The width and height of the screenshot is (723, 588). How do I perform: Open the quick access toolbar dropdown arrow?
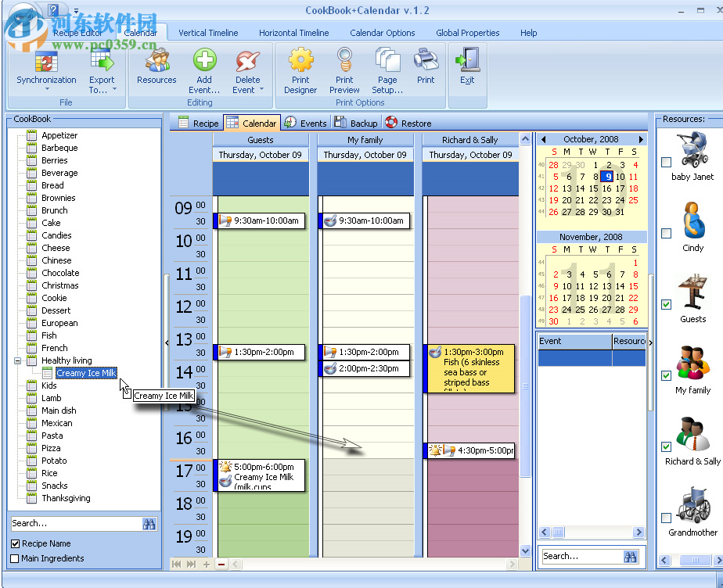[76, 9]
